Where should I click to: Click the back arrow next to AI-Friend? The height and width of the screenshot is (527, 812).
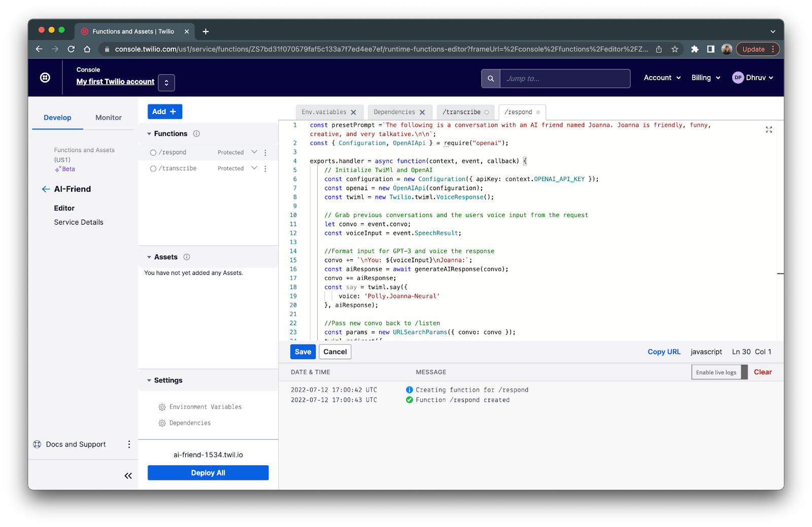[46, 189]
